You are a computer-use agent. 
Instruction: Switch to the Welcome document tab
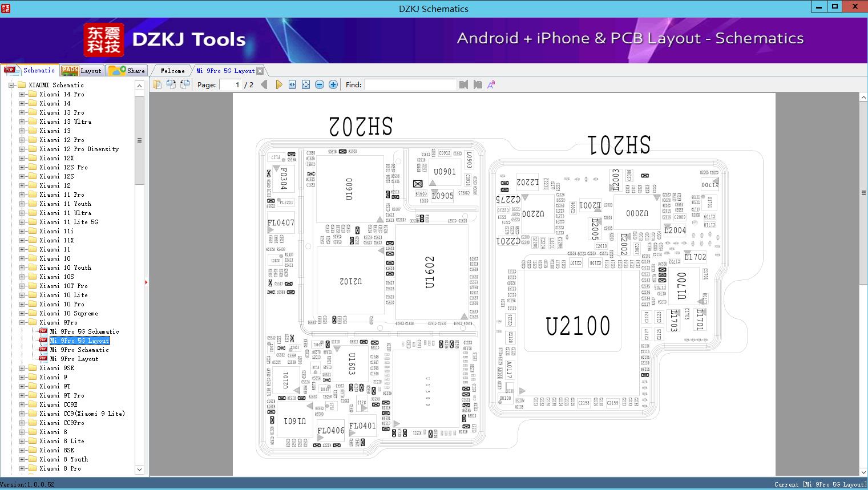tap(172, 71)
